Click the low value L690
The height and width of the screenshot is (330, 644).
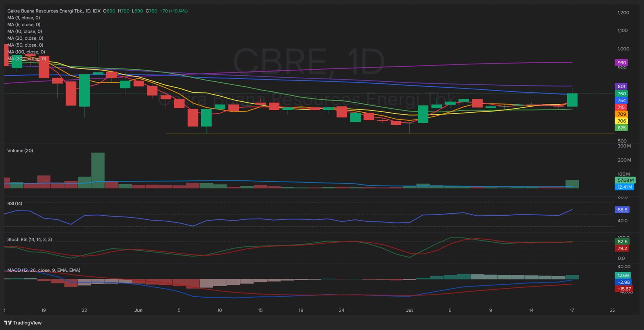tap(137, 11)
